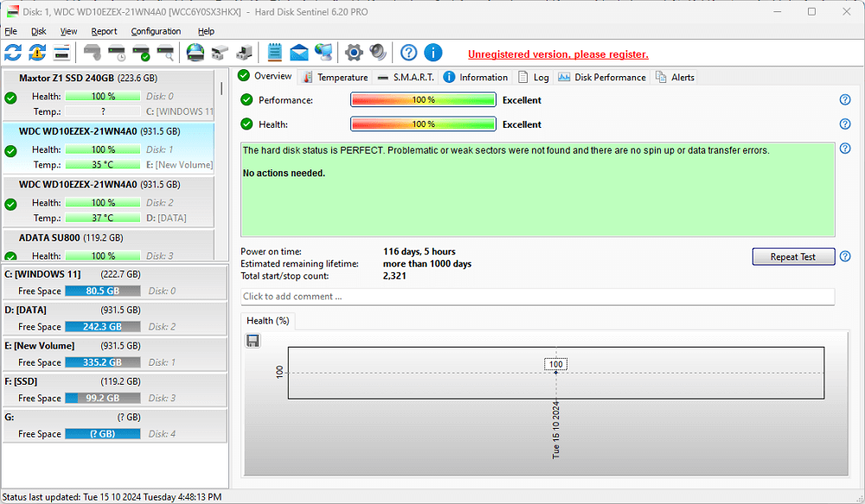Open the File menu
865x504 pixels.
click(11, 31)
